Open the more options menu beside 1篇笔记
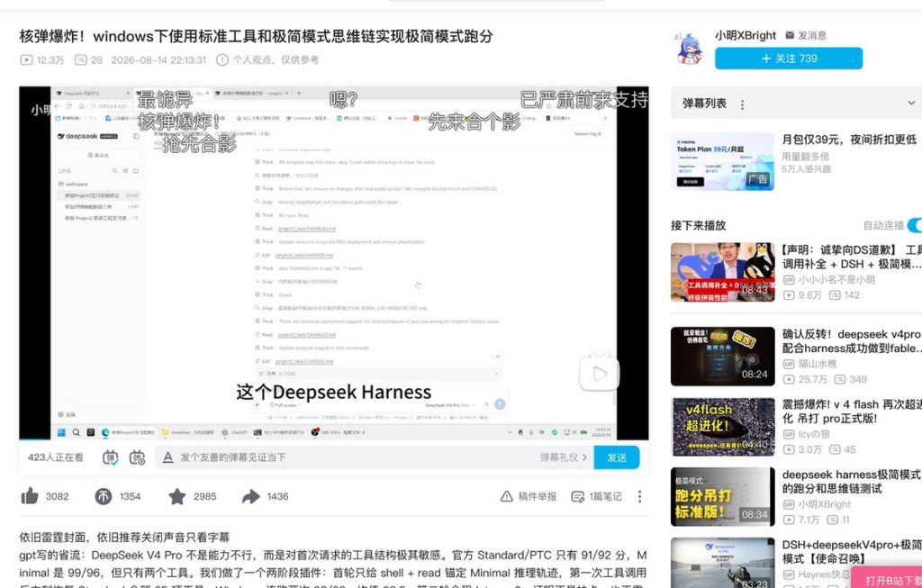Image resolution: width=922 pixels, height=588 pixels. 640,496
